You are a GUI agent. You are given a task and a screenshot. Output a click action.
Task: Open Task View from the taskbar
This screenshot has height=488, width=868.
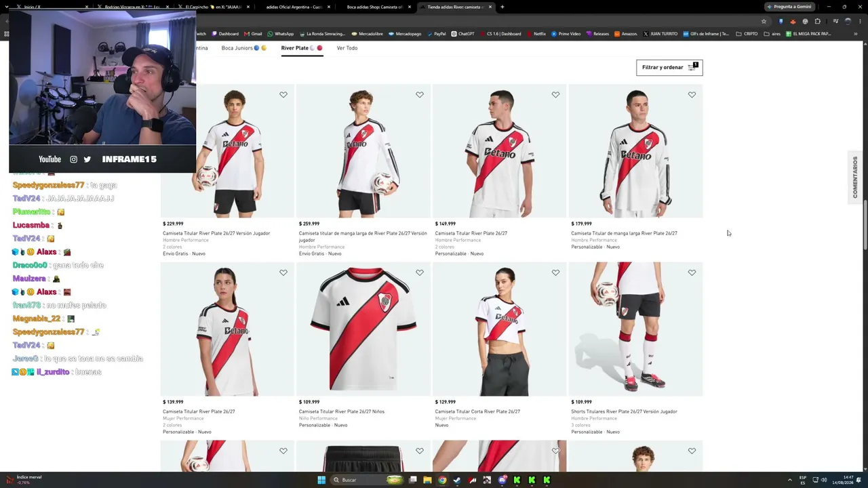pyautogui.click(x=412, y=480)
